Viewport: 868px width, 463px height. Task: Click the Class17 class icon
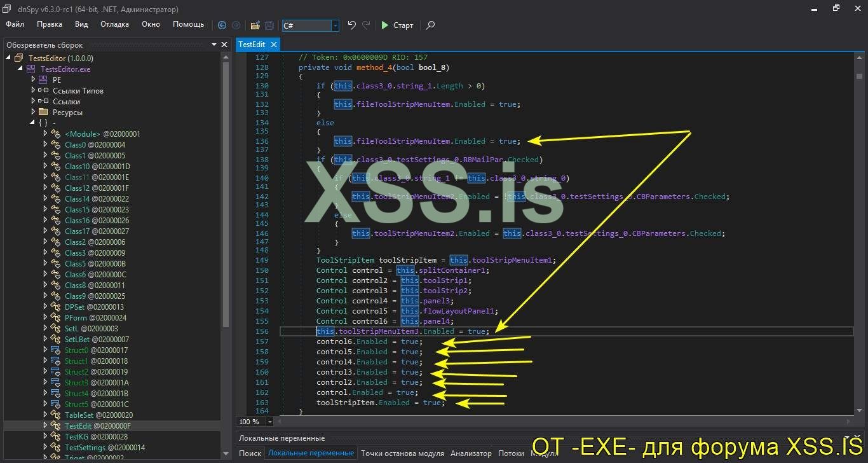point(55,231)
